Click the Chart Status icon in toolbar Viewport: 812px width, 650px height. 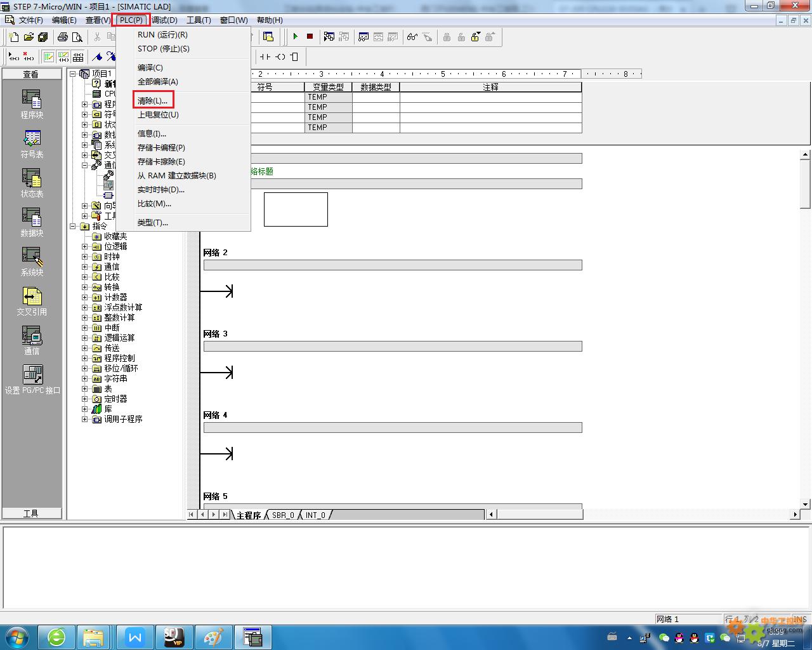click(x=363, y=37)
